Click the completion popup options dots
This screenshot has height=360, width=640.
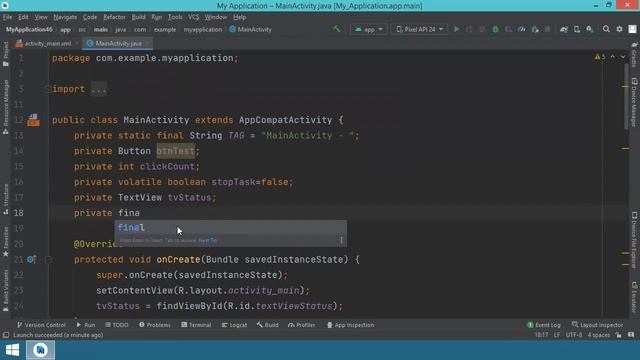[341, 240]
